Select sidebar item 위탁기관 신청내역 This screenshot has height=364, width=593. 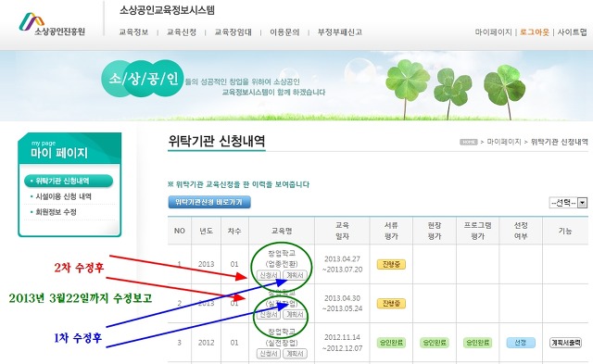coord(69,181)
